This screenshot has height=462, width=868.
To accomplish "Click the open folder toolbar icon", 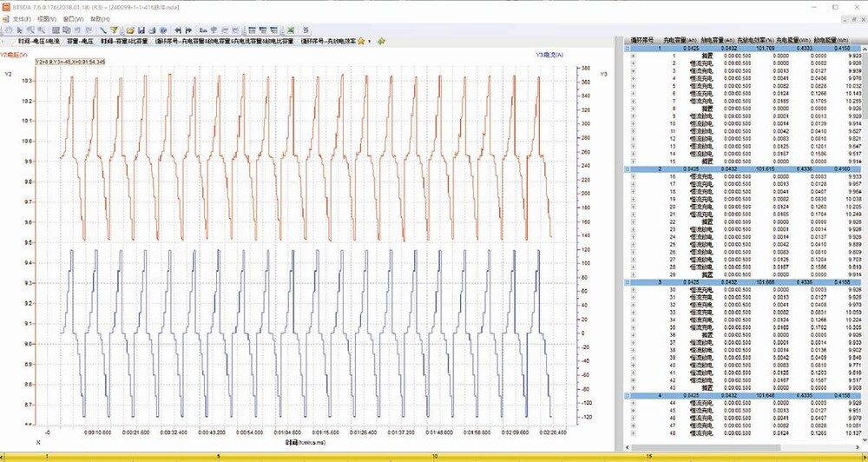I will coord(129,30).
